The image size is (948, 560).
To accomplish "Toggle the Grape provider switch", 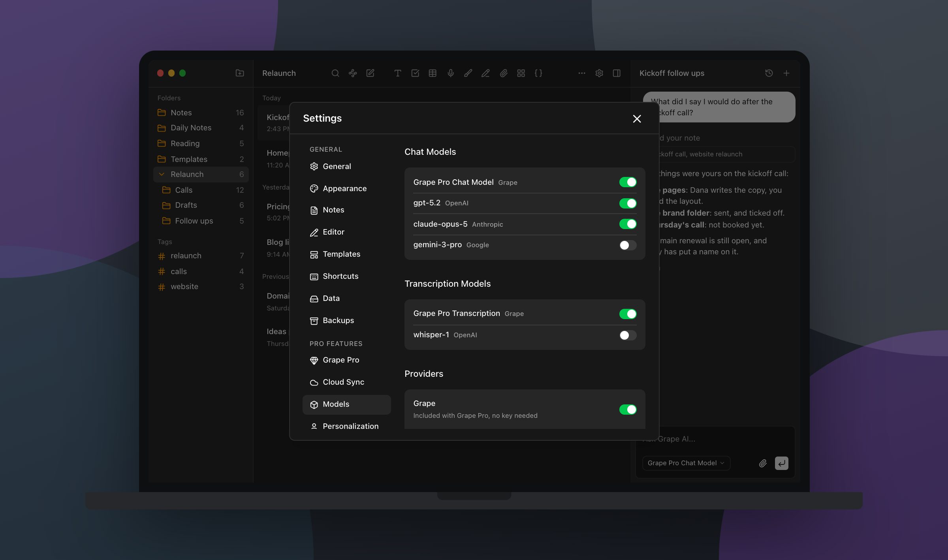I will (628, 410).
